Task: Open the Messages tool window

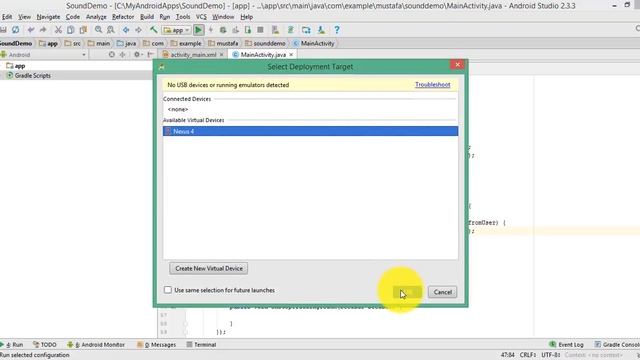Action: click(157, 344)
